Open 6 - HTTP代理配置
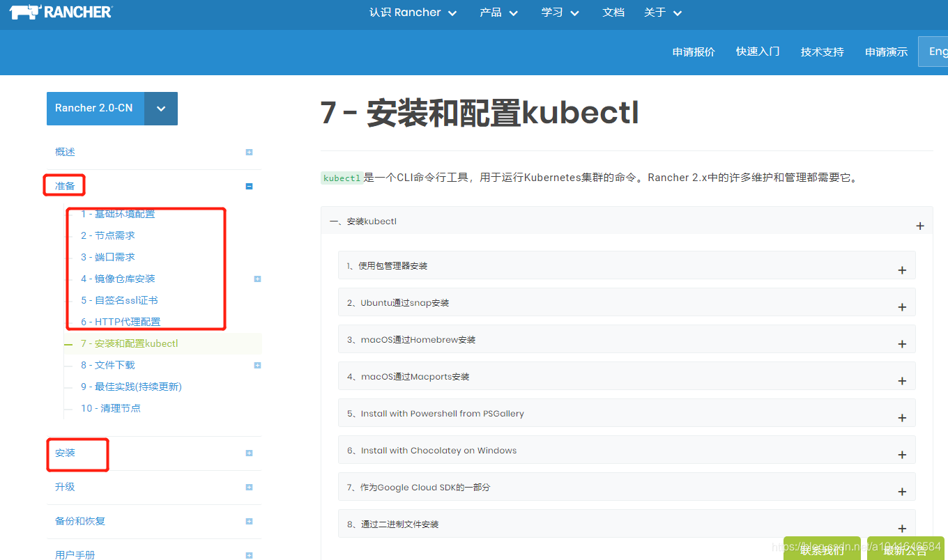The height and width of the screenshot is (560, 948). point(121,322)
